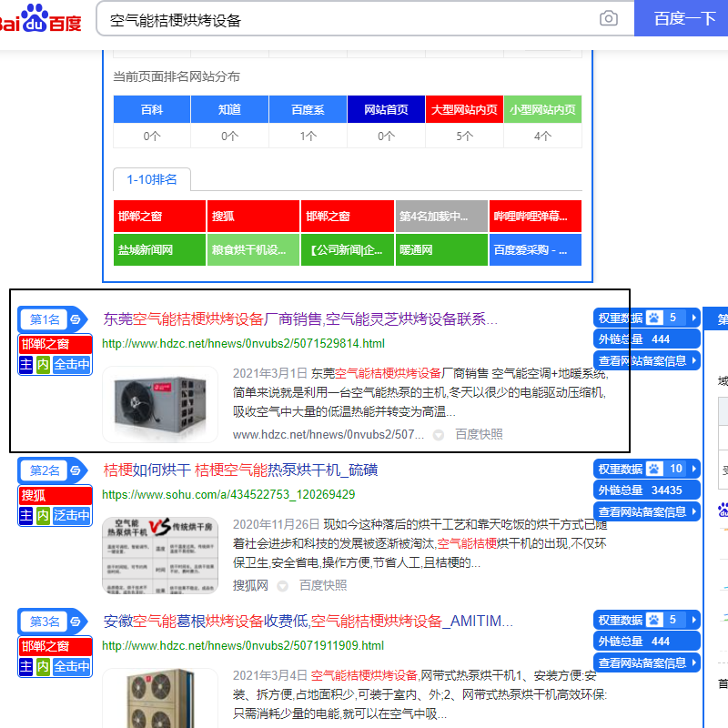Click the green 暖通网 tile
This screenshot has width=728, height=728.
point(441,249)
